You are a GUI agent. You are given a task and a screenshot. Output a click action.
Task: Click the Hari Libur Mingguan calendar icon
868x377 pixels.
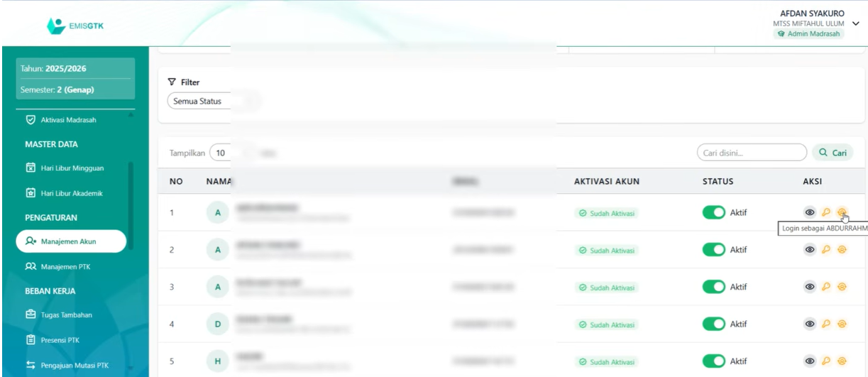[30, 168]
